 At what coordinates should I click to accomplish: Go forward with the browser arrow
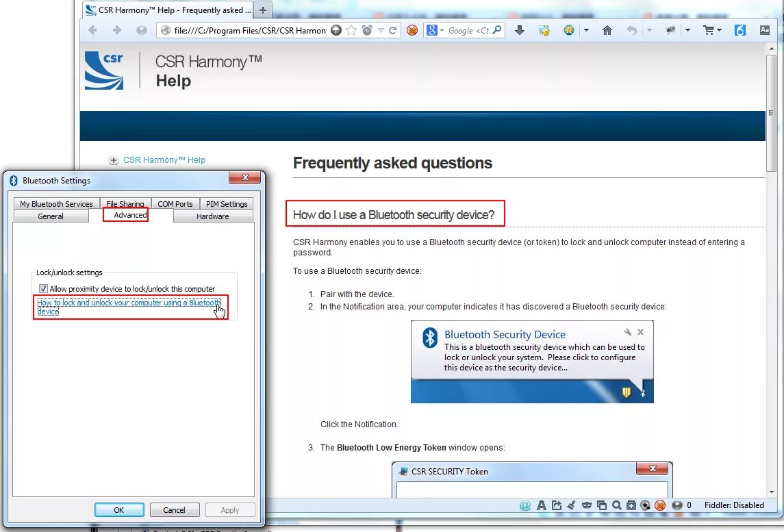coord(117,30)
